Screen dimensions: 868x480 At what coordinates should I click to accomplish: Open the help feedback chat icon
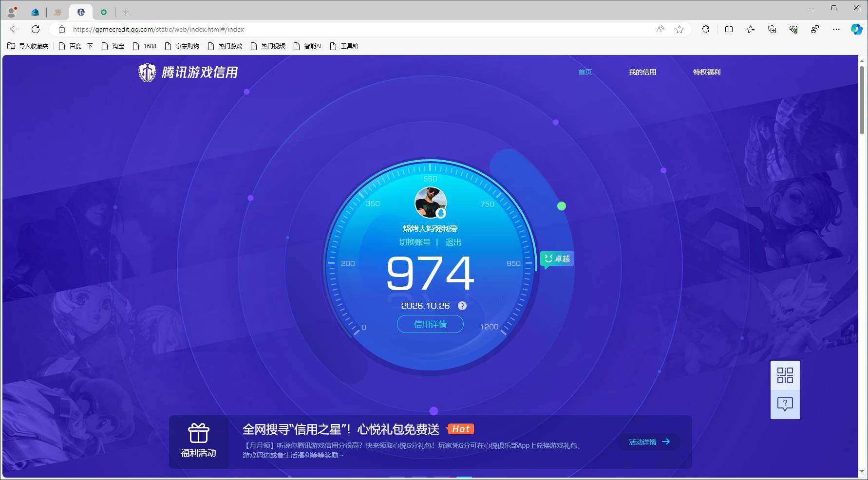click(785, 404)
